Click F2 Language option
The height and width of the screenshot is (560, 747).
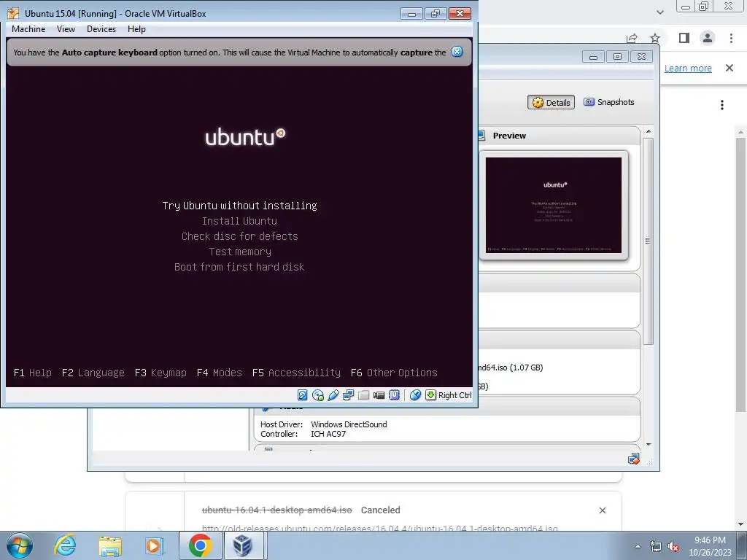coord(93,373)
